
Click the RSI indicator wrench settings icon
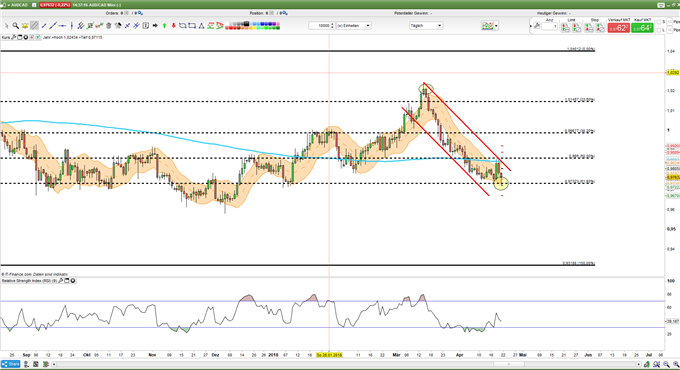61,281
